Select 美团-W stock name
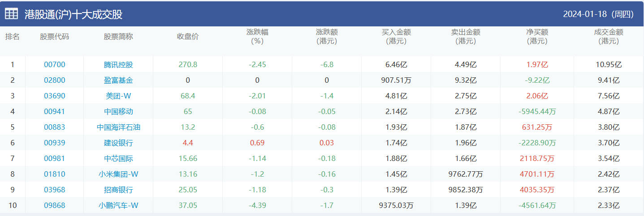The image size is (644, 216). click(x=118, y=96)
